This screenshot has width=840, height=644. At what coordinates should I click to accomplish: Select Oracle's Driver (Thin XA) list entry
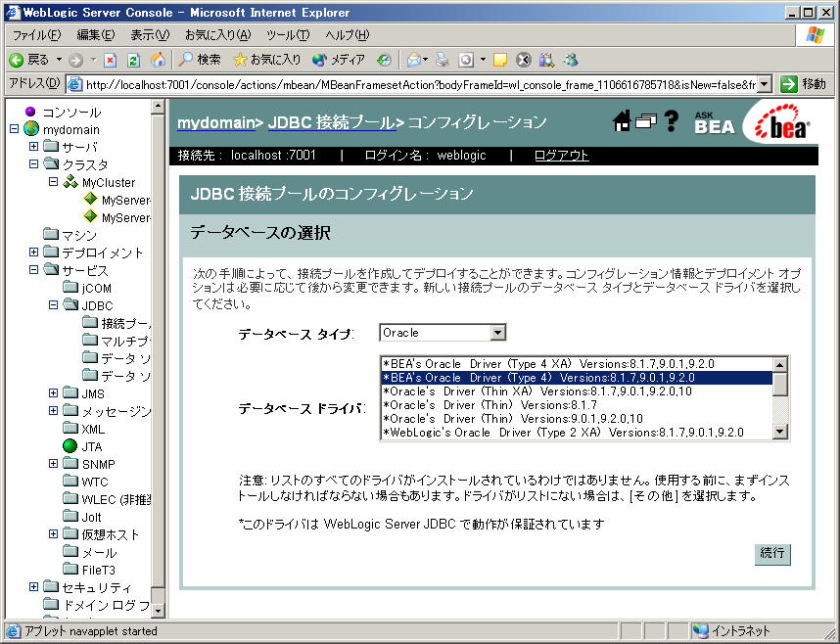tap(537, 391)
